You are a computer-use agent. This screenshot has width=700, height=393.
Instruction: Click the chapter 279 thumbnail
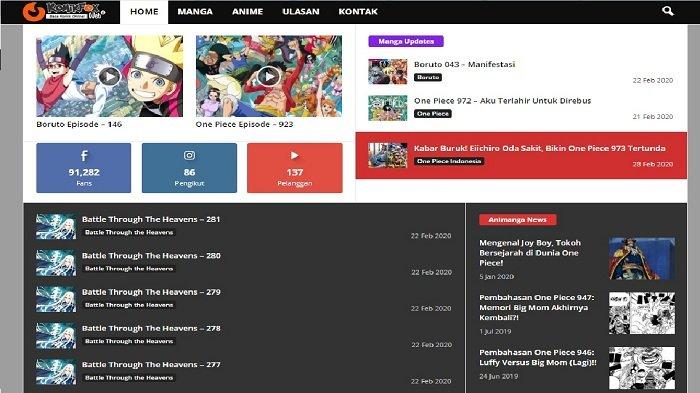(x=56, y=299)
